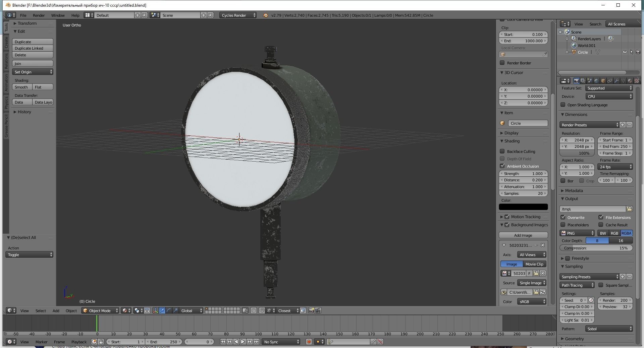Image resolution: width=644 pixels, height=348 pixels.
Task: Open the World properties globe tab
Action: 596,81
